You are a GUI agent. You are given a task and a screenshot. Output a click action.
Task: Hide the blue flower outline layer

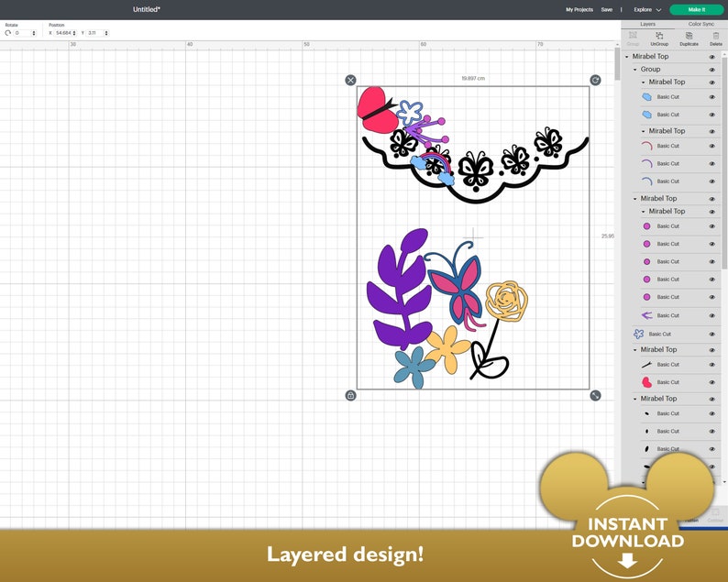pyautogui.click(x=711, y=335)
